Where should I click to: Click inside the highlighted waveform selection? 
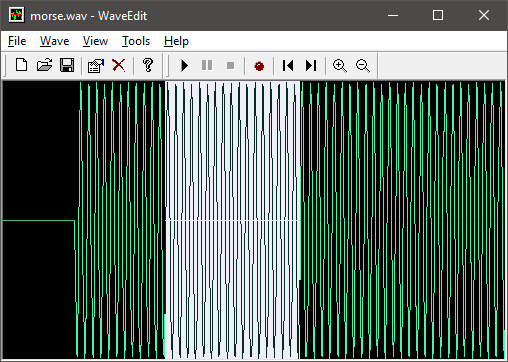[x=233, y=220]
